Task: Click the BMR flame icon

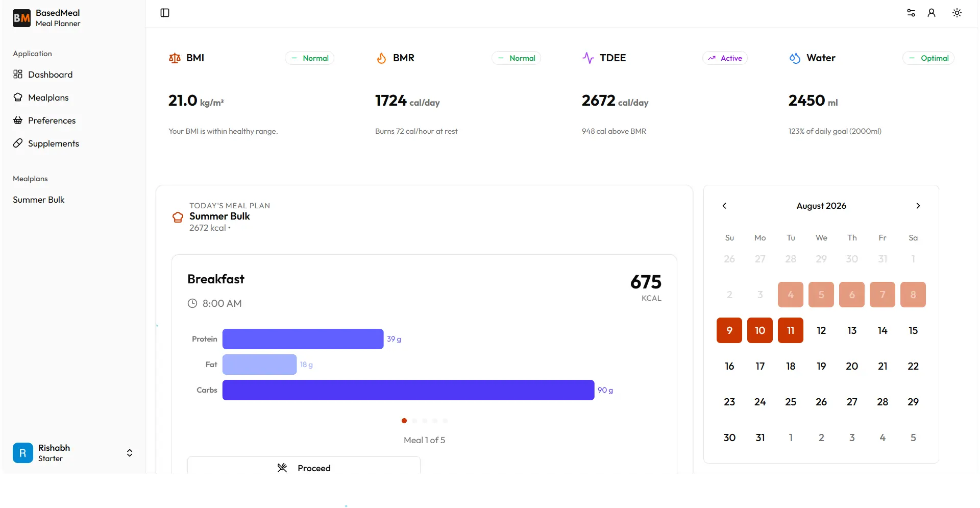Action: click(x=381, y=58)
